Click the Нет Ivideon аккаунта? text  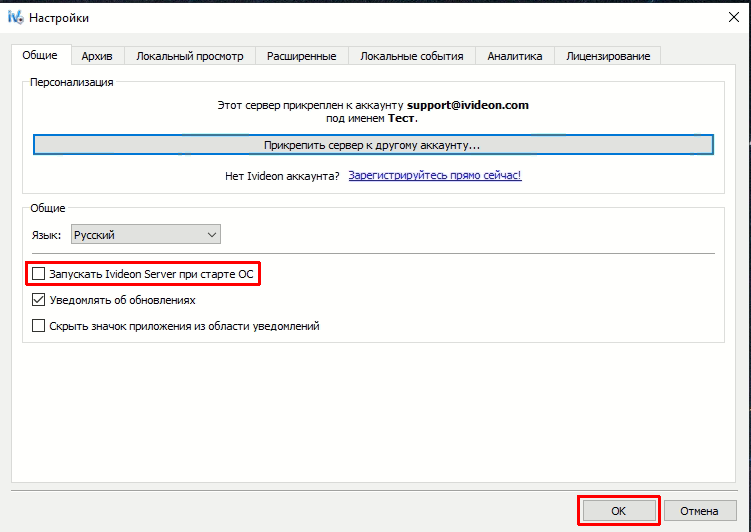[282, 176]
